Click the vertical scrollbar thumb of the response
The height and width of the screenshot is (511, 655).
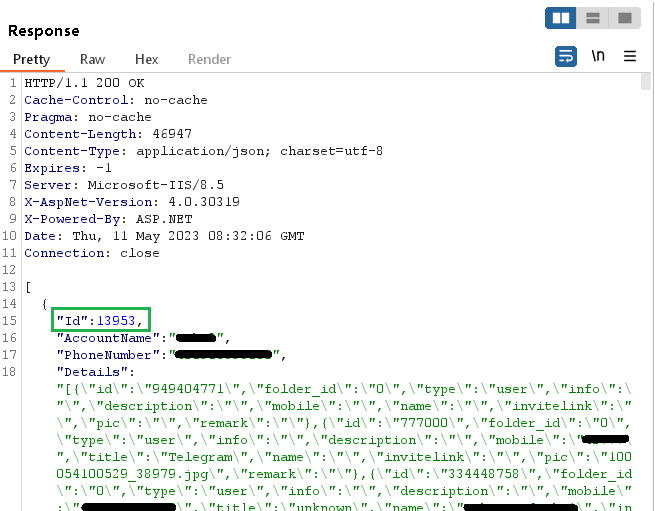[646, 81]
